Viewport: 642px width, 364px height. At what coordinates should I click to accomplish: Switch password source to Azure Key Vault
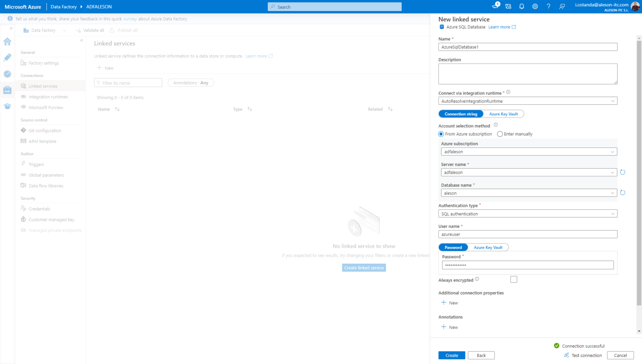point(488,247)
